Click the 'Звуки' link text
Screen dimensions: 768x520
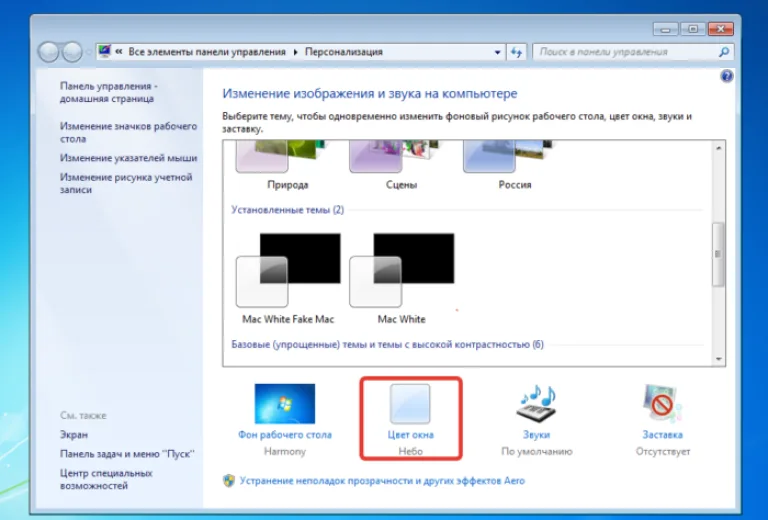point(536,435)
